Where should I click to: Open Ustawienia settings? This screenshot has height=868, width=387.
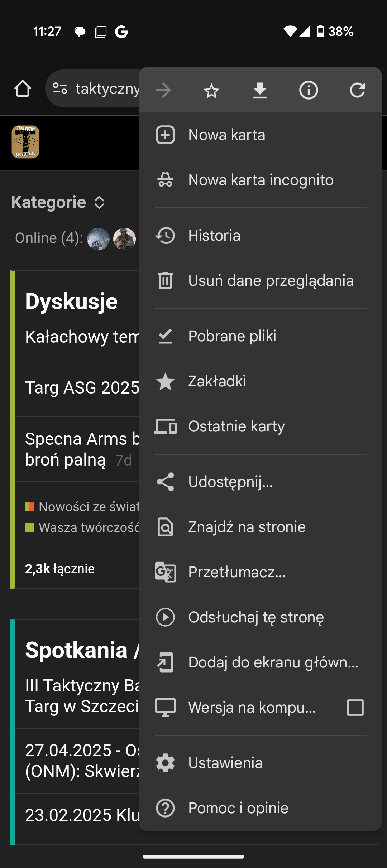click(225, 763)
